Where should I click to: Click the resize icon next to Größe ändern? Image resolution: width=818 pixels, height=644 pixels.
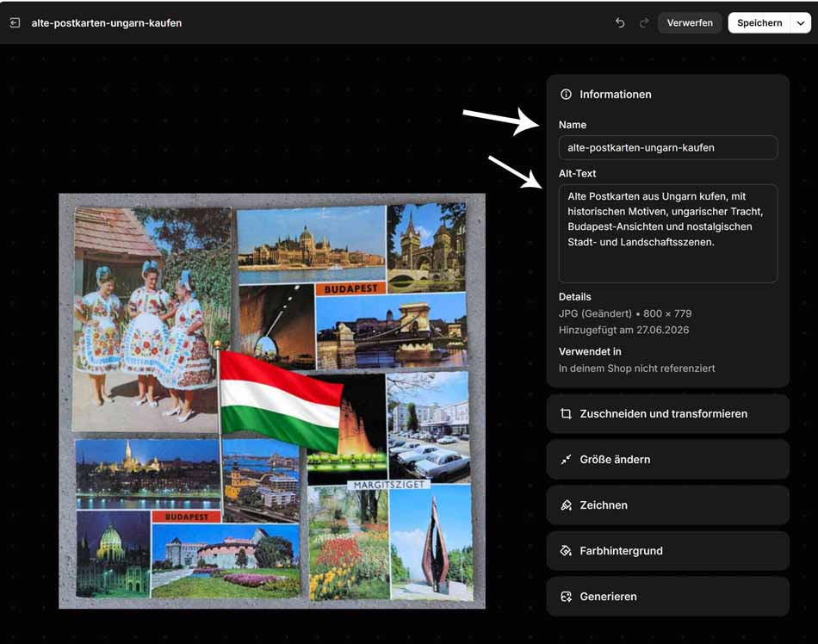pos(566,460)
